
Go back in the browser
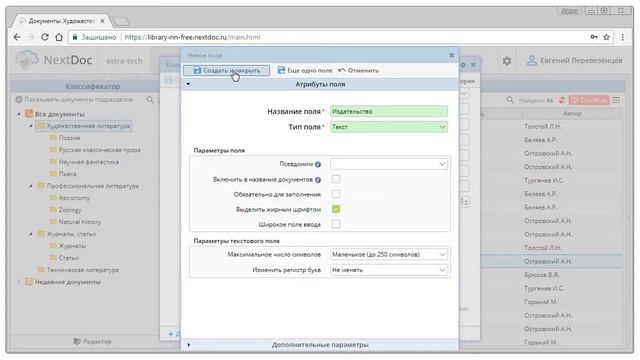(x=17, y=37)
